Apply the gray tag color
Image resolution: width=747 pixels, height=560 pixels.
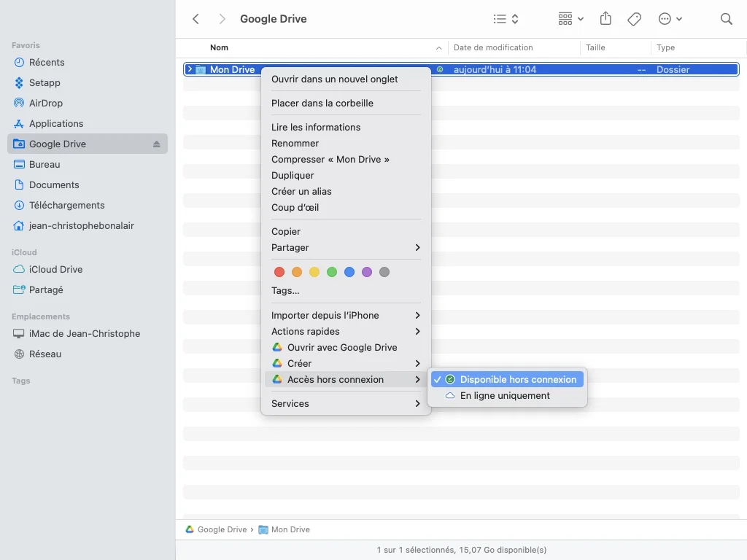coord(384,272)
